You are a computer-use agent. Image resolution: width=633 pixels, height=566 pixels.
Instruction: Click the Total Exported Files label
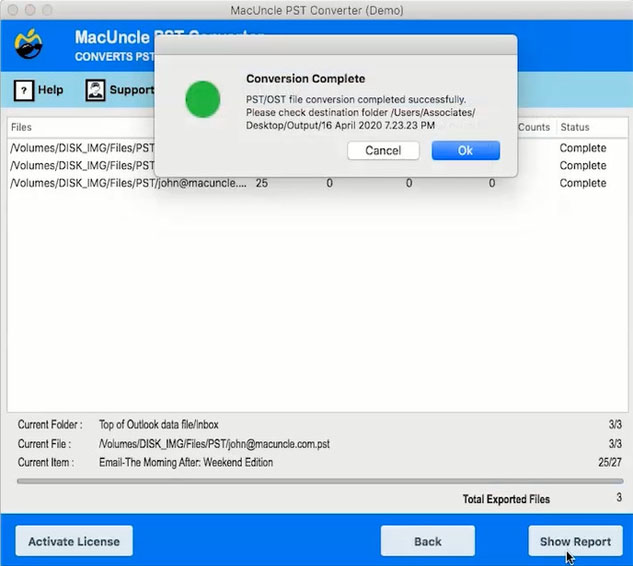click(x=506, y=499)
